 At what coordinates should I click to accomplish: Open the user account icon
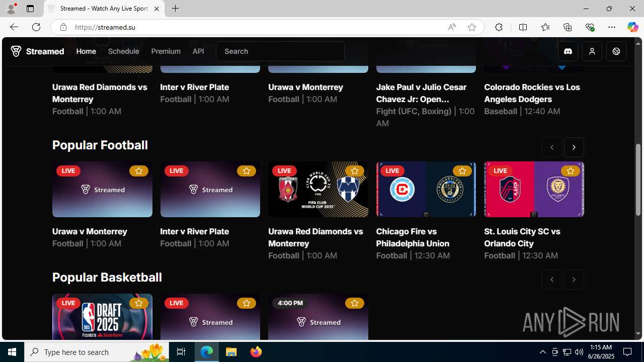click(592, 51)
